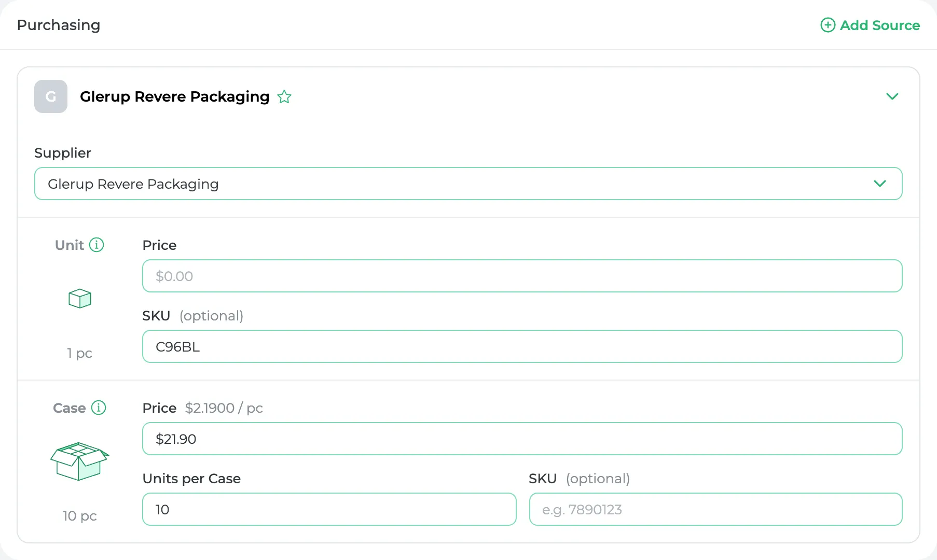This screenshot has width=937, height=560.
Task: Click the Purchasing section heading
Action: click(x=59, y=25)
